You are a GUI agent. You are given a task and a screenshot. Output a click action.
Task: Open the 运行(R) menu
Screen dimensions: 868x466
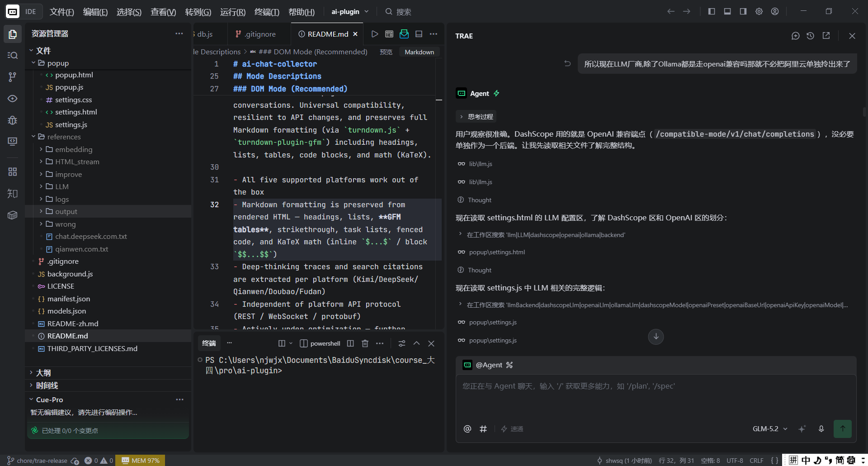coord(233,12)
